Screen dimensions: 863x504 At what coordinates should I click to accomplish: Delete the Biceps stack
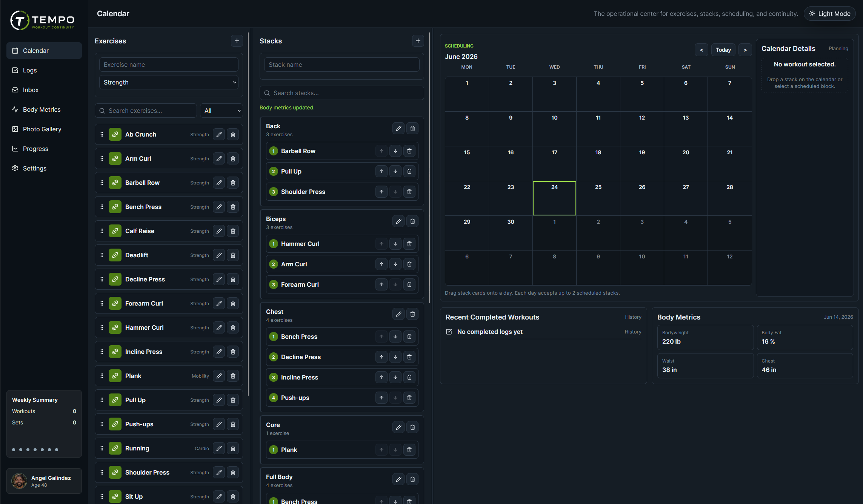click(412, 221)
